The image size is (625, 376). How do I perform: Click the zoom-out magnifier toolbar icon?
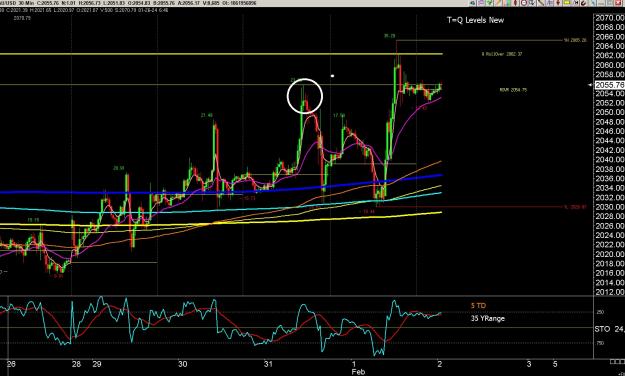pyautogui.click(x=524, y=2)
